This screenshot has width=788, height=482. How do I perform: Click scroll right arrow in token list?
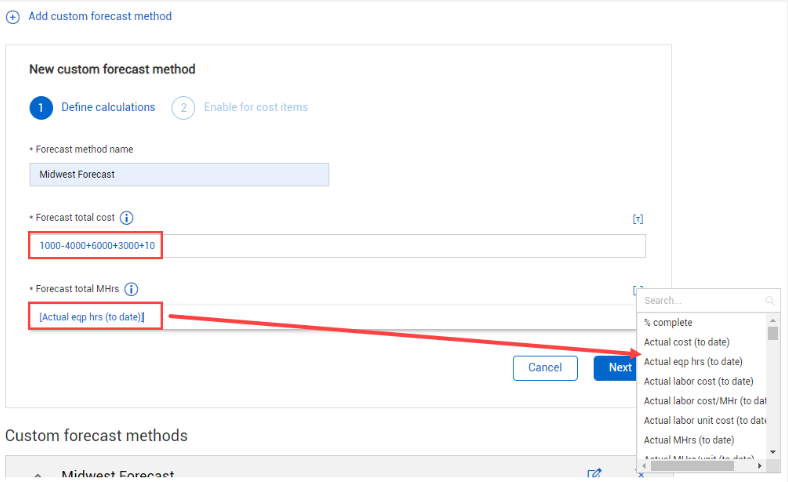coord(760,466)
